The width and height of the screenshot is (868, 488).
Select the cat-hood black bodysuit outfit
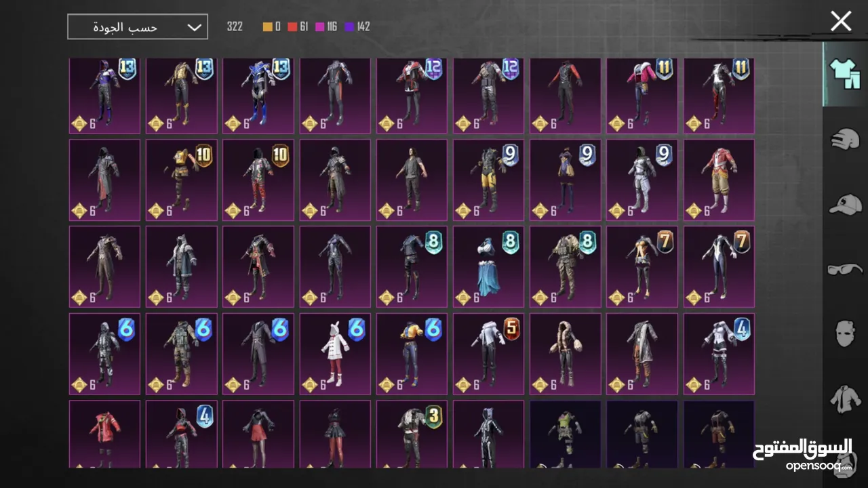tap(488, 434)
